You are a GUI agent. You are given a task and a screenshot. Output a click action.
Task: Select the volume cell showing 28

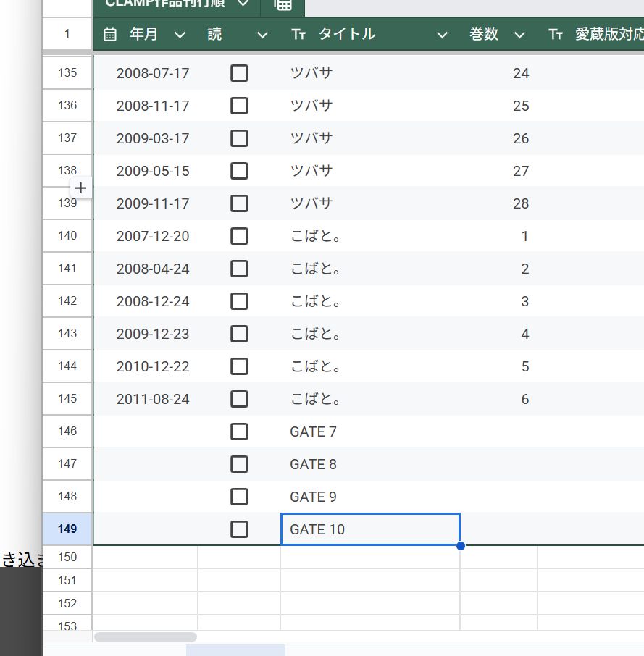[499, 203]
